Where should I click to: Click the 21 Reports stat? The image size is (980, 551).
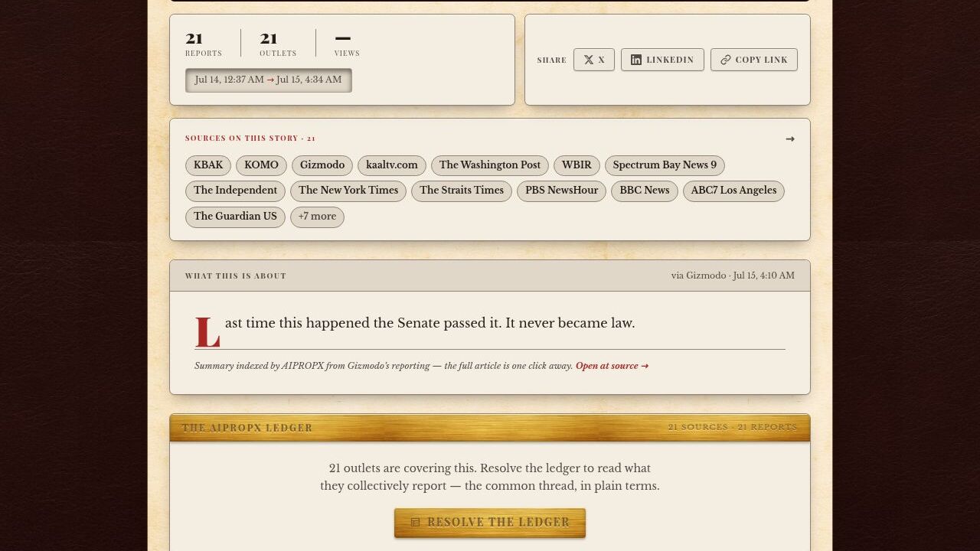[x=204, y=43]
